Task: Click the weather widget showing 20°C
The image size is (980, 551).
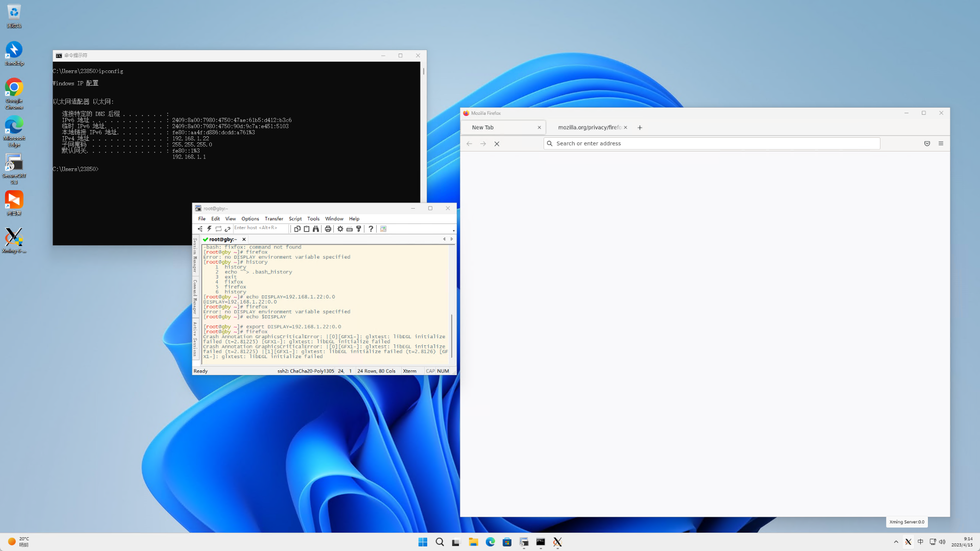Action: coord(18,542)
